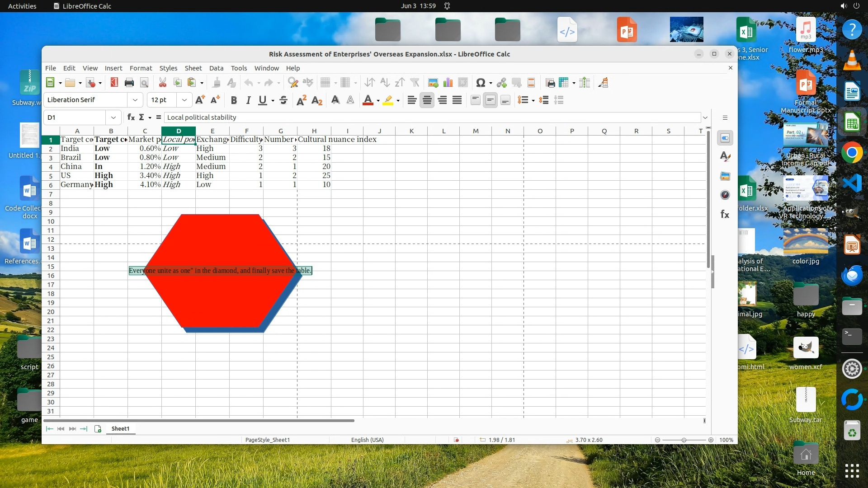Click the Print icon in toolbar
This screenshot has height=488, width=868.
(x=129, y=82)
